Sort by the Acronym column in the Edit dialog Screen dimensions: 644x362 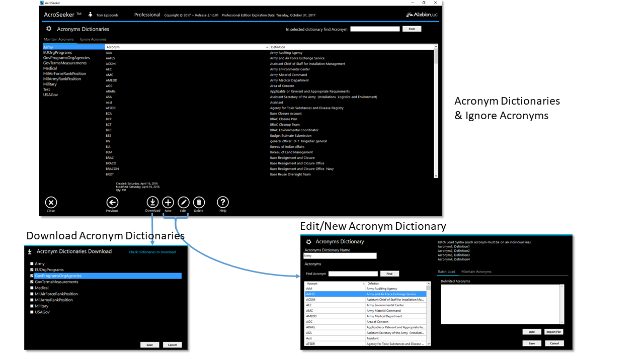(335, 284)
